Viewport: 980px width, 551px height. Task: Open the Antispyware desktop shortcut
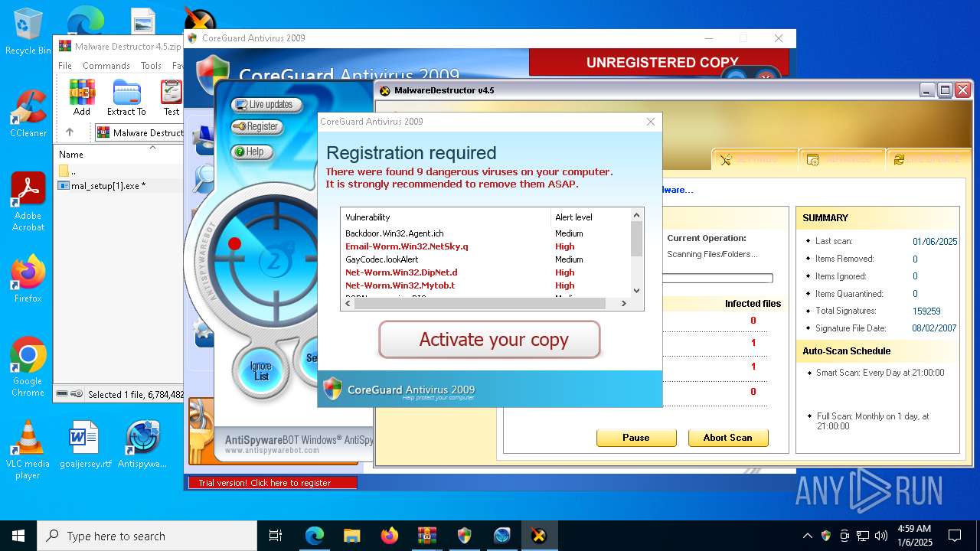tap(142, 444)
